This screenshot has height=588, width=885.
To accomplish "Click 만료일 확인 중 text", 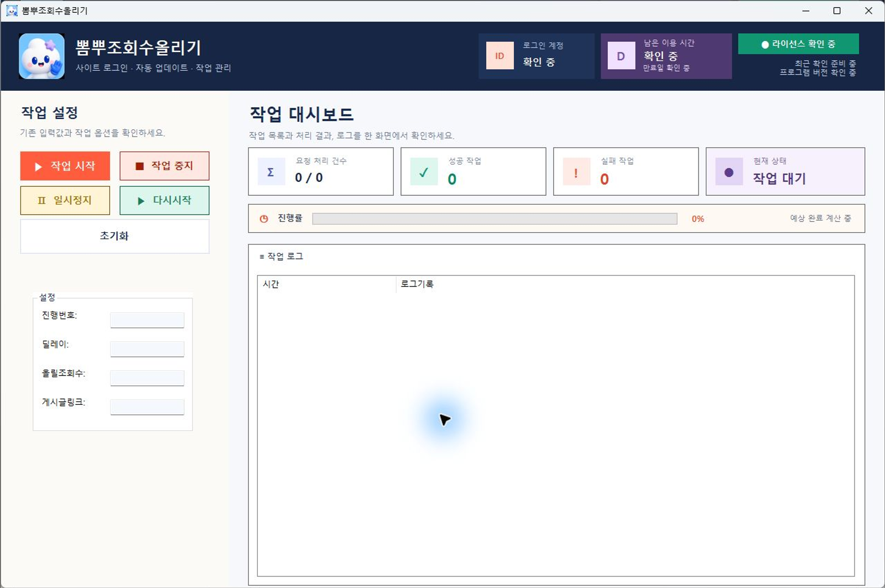I will point(667,68).
